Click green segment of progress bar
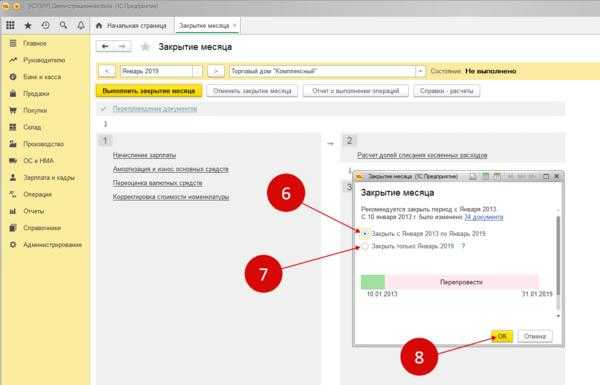600x385 pixels. (373, 282)
